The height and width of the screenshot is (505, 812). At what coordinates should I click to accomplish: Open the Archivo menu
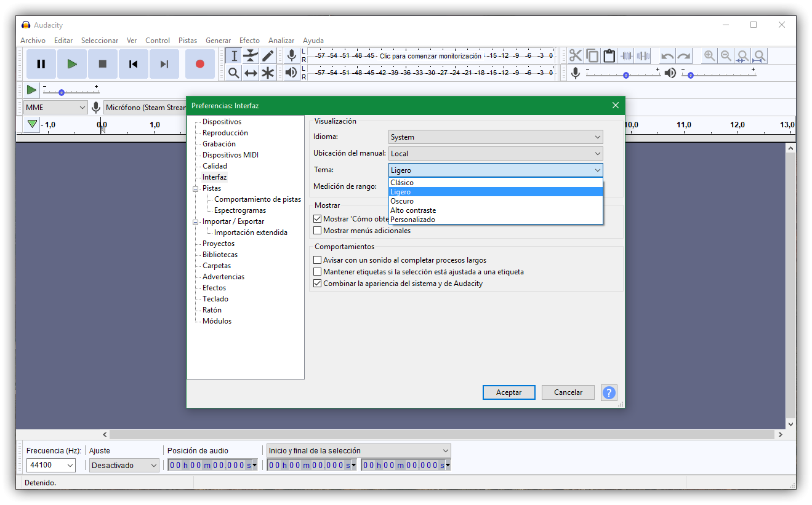(33, 41)
